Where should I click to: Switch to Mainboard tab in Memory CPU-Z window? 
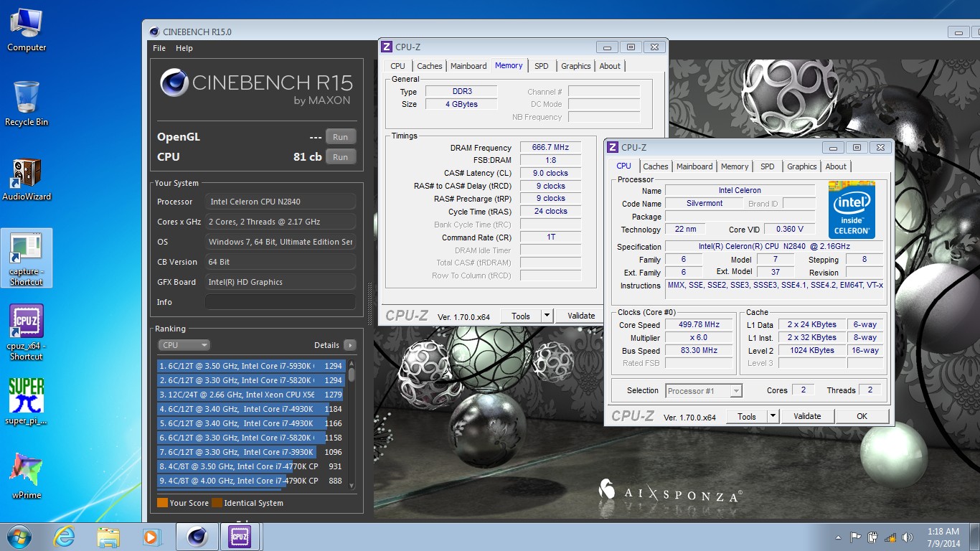468,66
